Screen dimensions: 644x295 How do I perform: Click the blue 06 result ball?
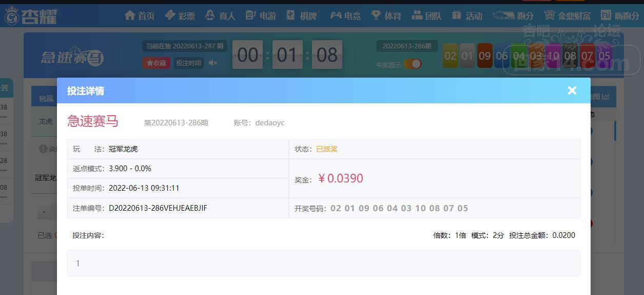tap(501, 56)
